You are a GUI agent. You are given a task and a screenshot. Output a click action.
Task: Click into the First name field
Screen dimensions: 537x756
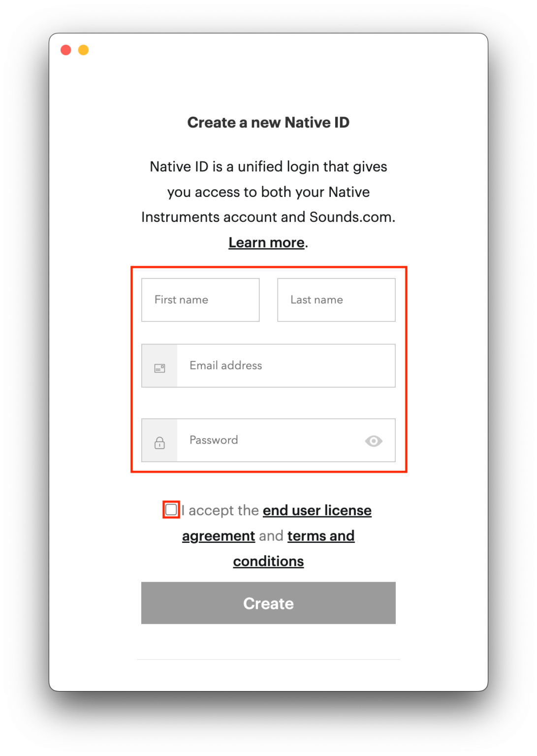[x=200, y=300]
